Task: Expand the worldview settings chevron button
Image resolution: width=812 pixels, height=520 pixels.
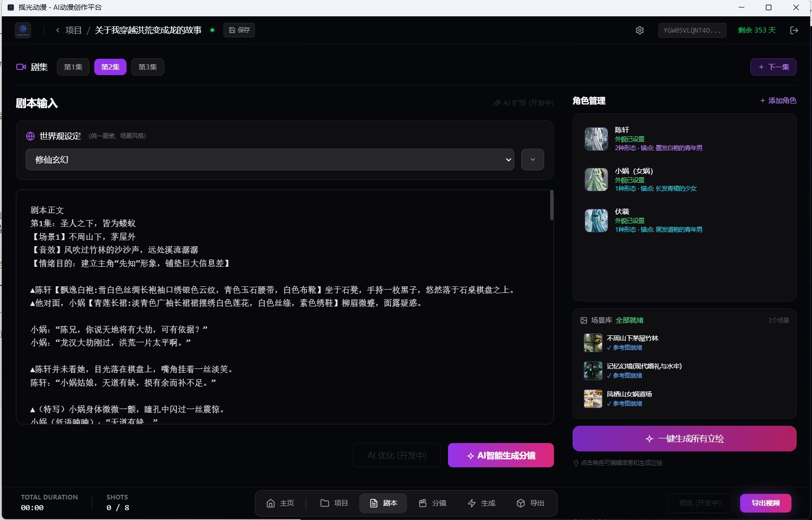Action: tap(532, 159)
